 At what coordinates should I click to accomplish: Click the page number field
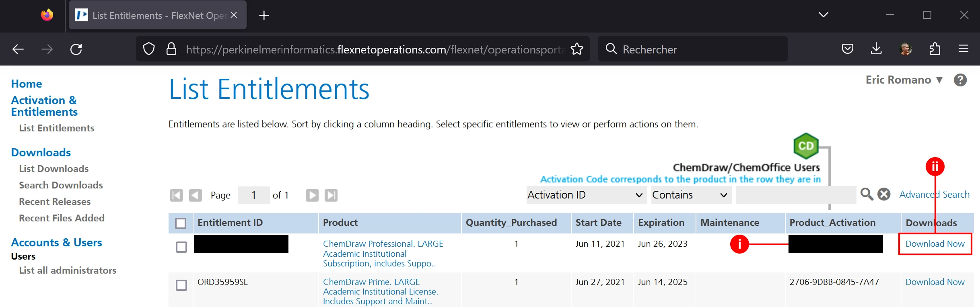click(x=254, y=195)
